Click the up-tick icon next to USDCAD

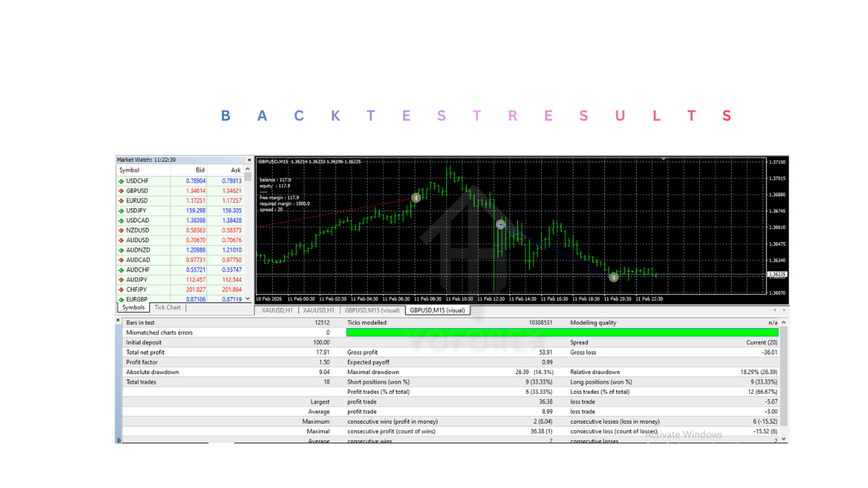point(122,220)
